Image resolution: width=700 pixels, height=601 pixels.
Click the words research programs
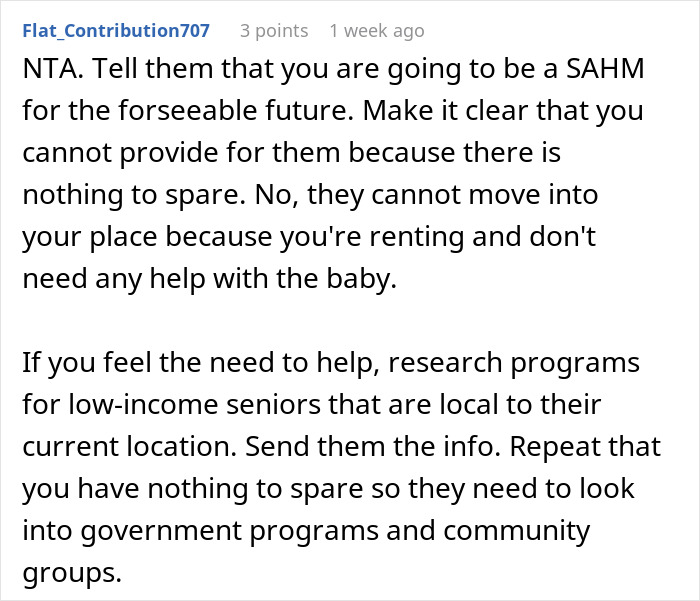514,363
